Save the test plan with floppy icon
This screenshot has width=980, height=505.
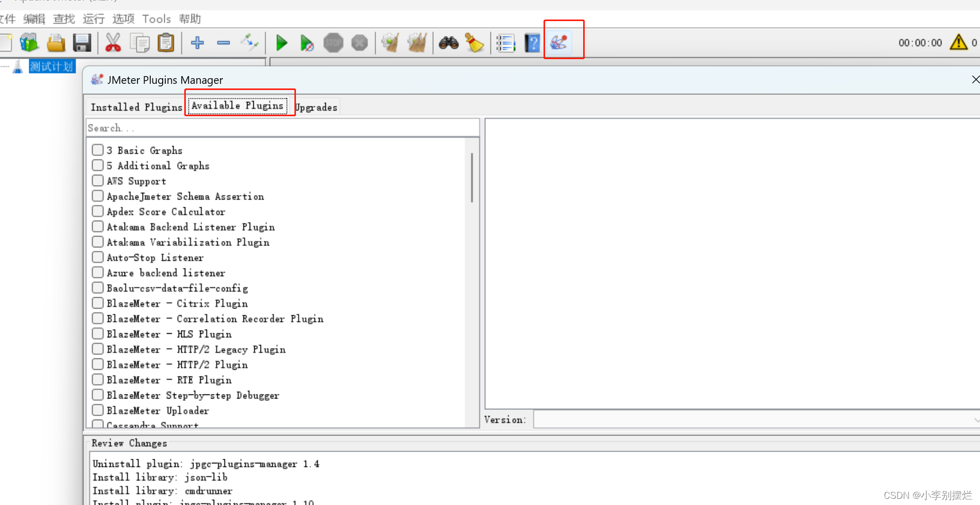(82, 43)
